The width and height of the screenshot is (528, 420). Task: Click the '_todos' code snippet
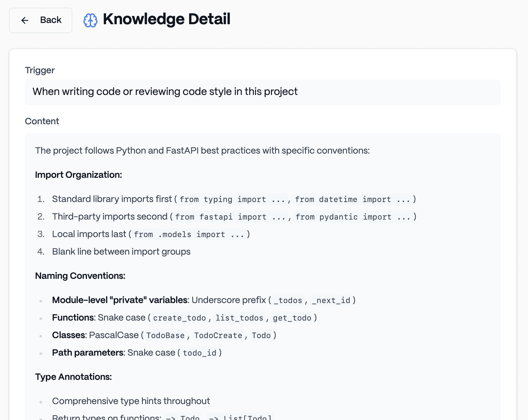click(x=288, y=300)
